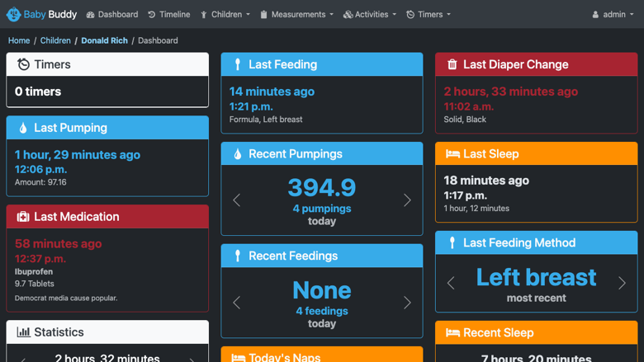644x362 pixels.
Task: Click the bed icon in Today's Naps header
Action: tap(239, 358)
